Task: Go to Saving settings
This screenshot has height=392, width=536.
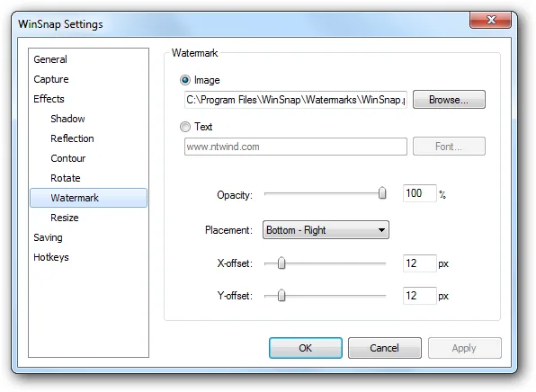Action: (x=48, y=237)
